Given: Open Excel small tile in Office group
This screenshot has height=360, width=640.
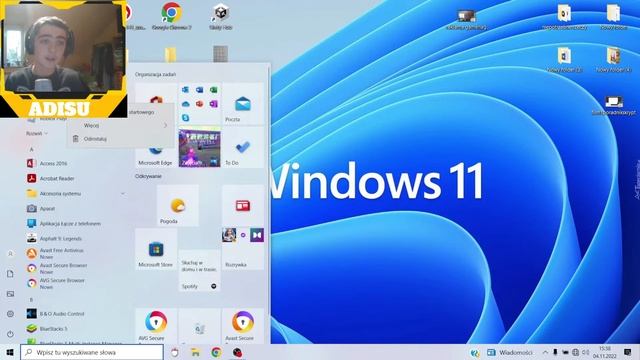Looking at the screenshot, I should [213, 90].
